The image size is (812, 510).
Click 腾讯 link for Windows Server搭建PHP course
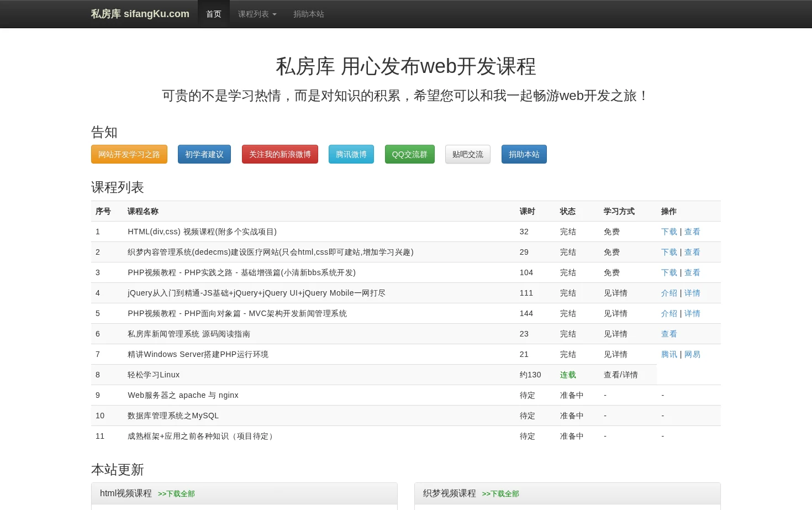tap(669, 354)
